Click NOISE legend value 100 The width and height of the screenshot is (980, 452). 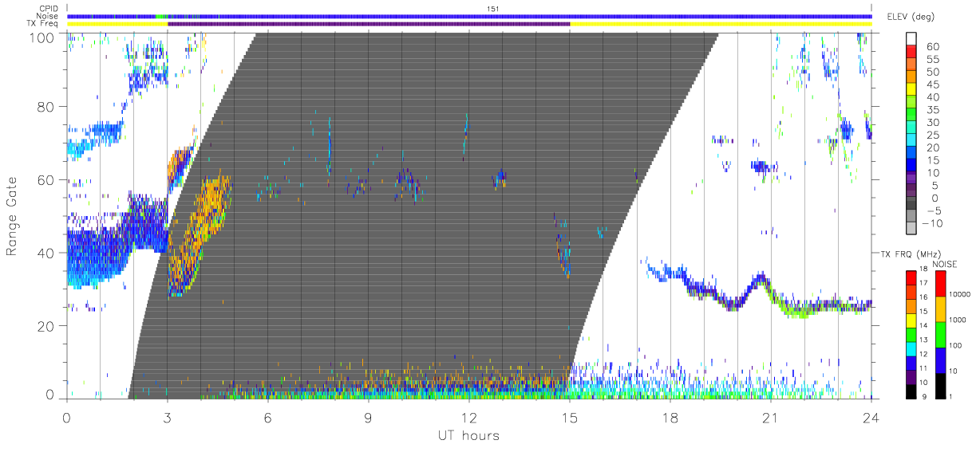click(957, 346)
